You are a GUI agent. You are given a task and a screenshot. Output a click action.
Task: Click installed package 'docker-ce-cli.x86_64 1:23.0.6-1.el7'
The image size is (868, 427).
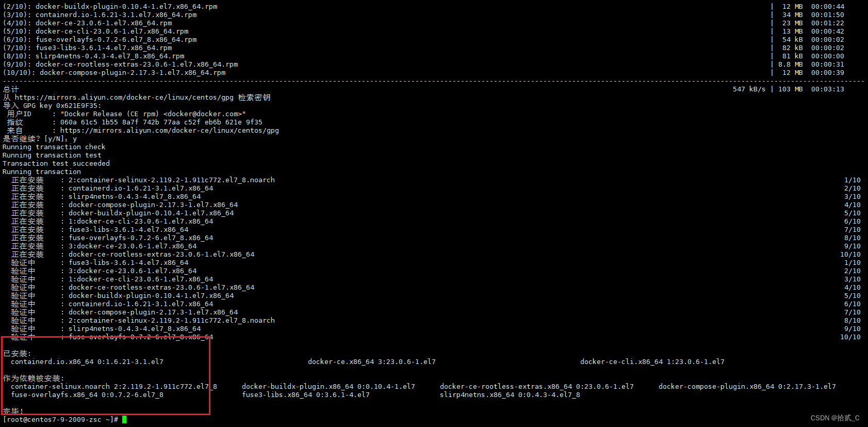click(x=652, y=361)
